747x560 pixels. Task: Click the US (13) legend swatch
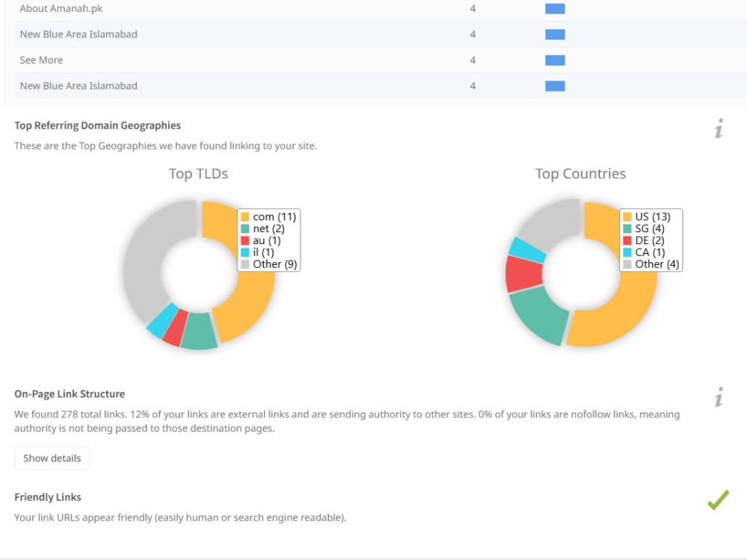(627, 217)
